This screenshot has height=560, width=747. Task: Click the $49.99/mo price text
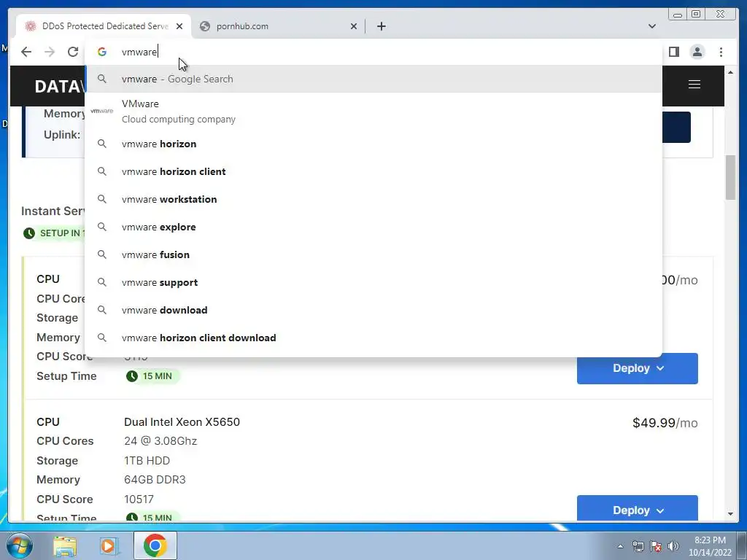[665, 423]
